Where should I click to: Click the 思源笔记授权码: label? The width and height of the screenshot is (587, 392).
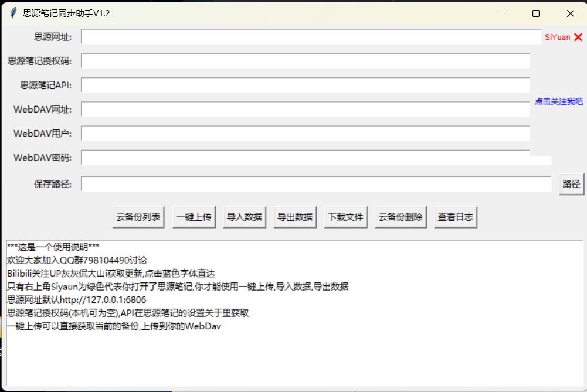click(x=39, y=61)
